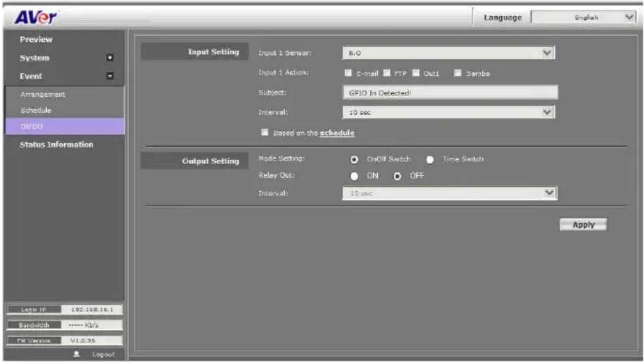Click the Apply button
Image resolution: width=644 pixels, height=362 pixels.
point(584,225)
